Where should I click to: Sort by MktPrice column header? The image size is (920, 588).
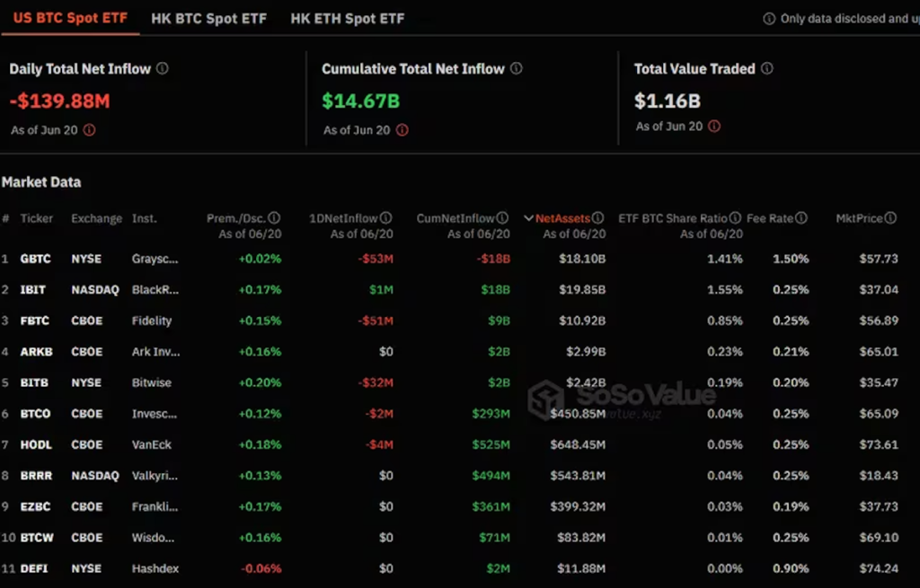pos(859,219)
